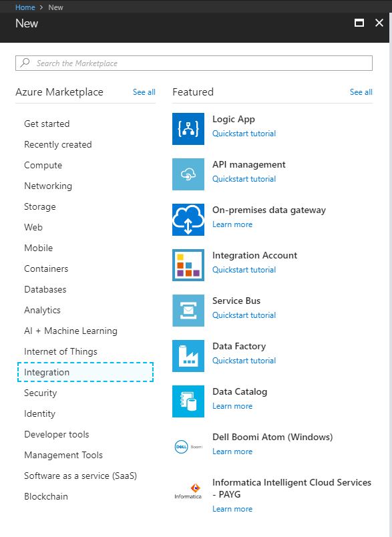Image resolution: width=392 pixels, height=537 pixels.
Task: Click Informatica Intelligent Cloud Services title
Action: click(292, 488)
